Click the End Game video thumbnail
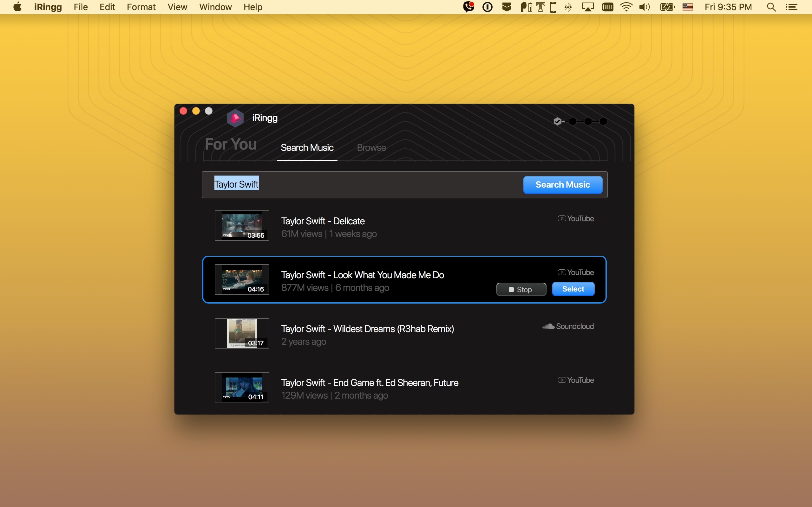This screenshot has width=812, height=507. [242, 387]
